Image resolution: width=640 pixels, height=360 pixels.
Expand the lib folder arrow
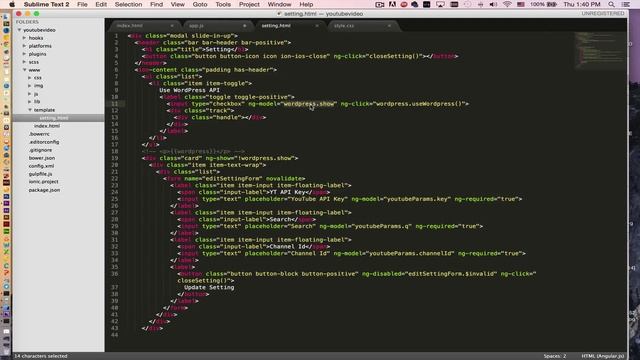pyautogui.click(x=30, y=102)
